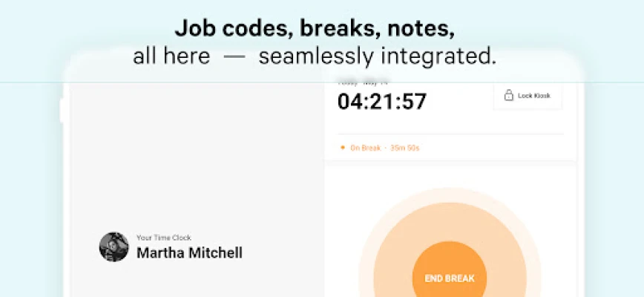
Task: Click the padlock icon beside Lock Kiosk
Action: point(508,96)
